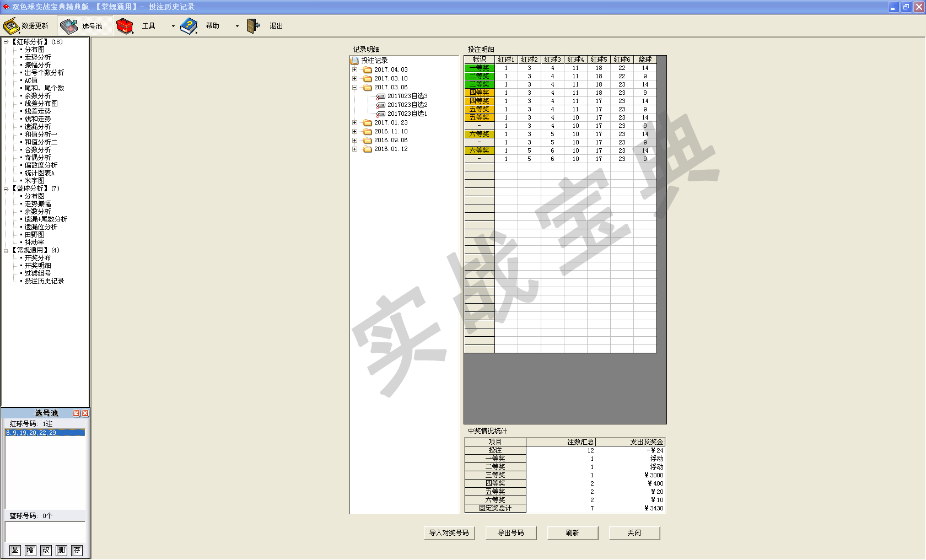Click the 2017023自选1 tag icon
The height and width of the screenshot is (560, 926).
coord(381,114)
